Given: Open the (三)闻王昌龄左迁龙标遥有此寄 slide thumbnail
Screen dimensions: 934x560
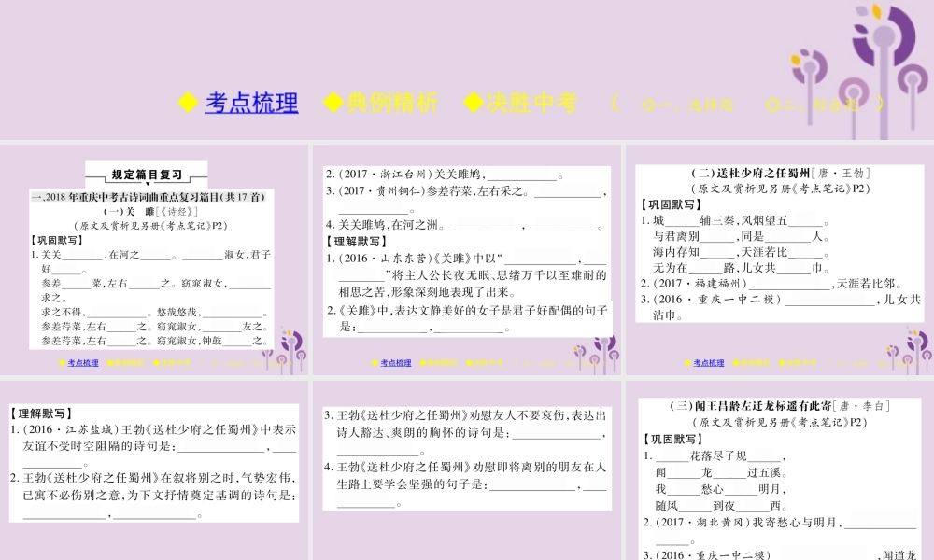Looking at the screenshot, I should click(x=780, y=470).
